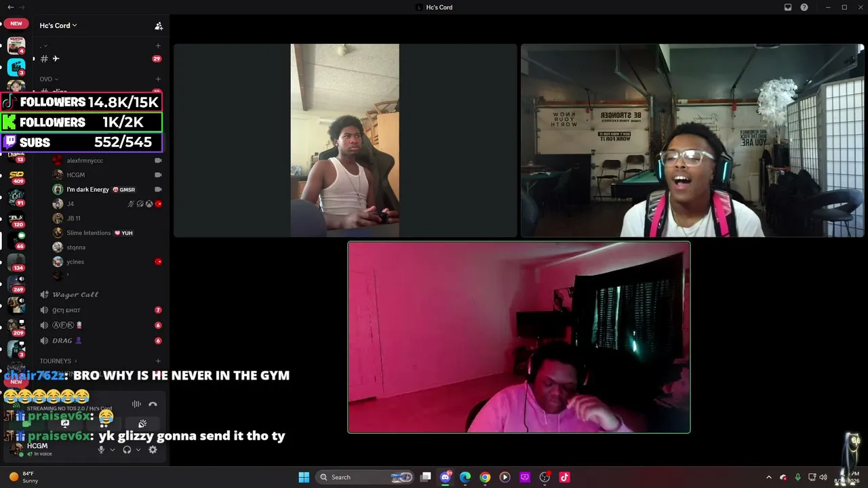Viewport: 868px width, 488px height.
Task: Show hidden system tray icons
Action: [x=768, y=477]
